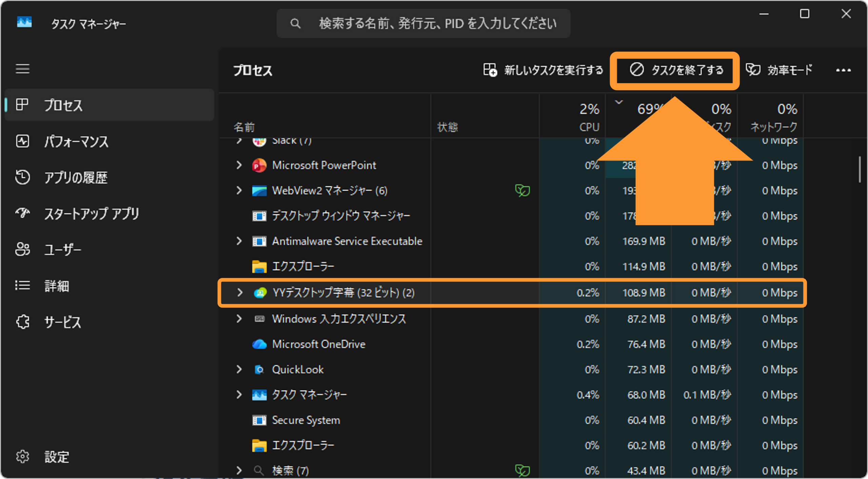Open 設定 via the gear icon
This screenshot has width=868, height=479.
22,456
